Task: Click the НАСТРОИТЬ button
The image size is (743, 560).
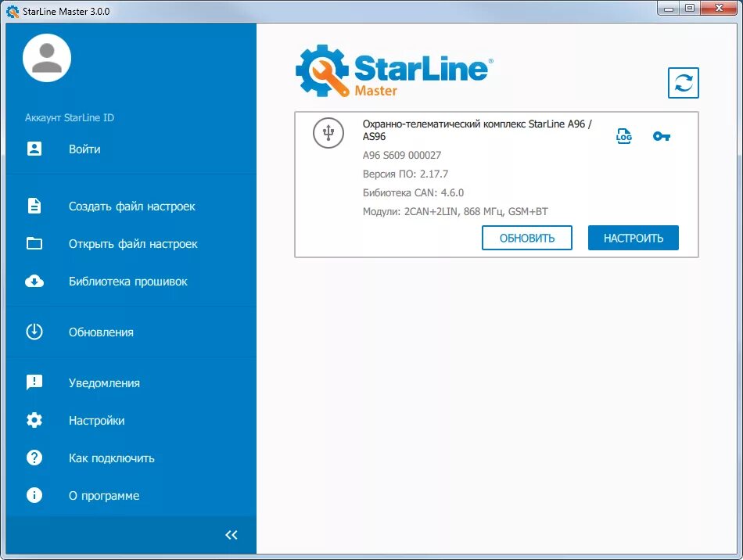Action: click(x=633, y=238)
